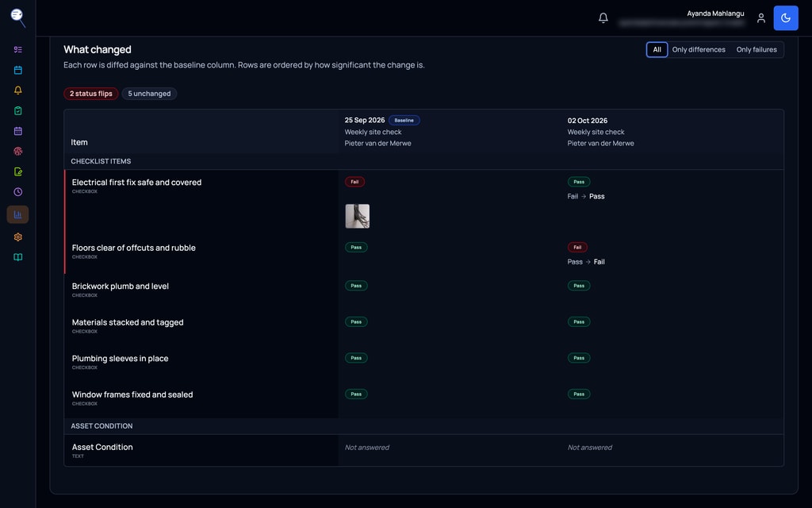Image resolution: width=812 pixels, height=508 pixels.
Task: Toggle dark mode moon button
Action: (x=786, y=18)
